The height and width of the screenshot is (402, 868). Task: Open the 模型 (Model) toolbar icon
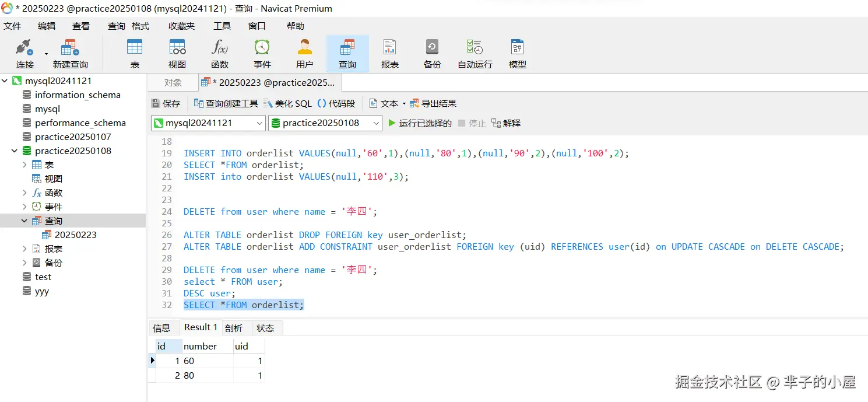tap(518, 54)
